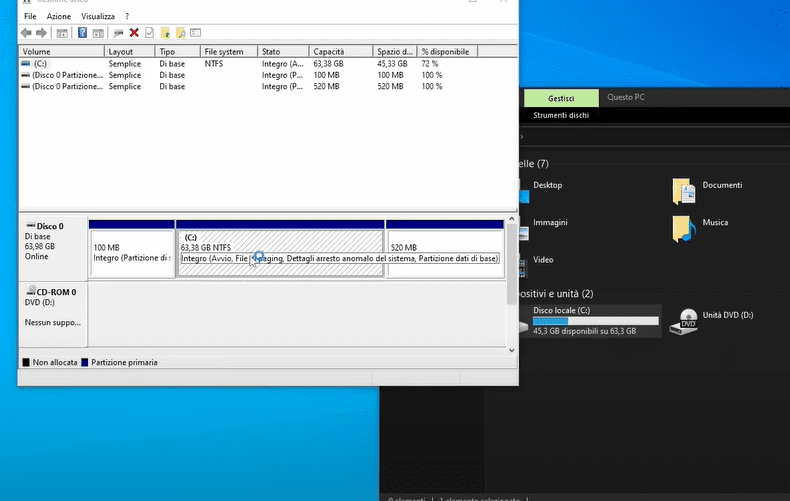Click the Back arrow in the toolbar

click(x=26, y=33)
